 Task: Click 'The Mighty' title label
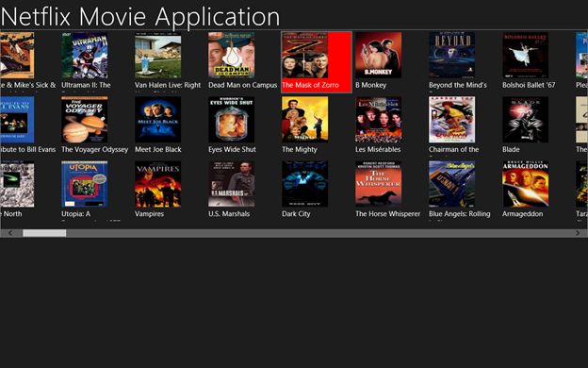click(x=300, y=149)
